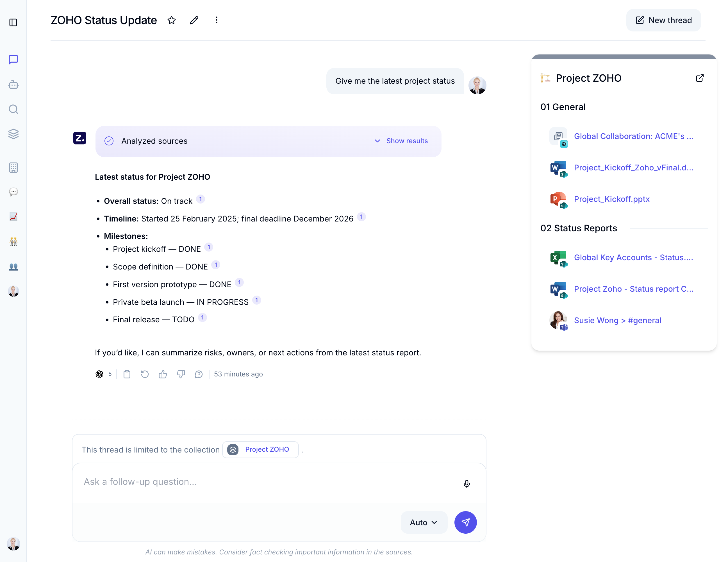Open Project ZOHO panel in external window
Screen dimensions: 728x562
pos(700,78)
